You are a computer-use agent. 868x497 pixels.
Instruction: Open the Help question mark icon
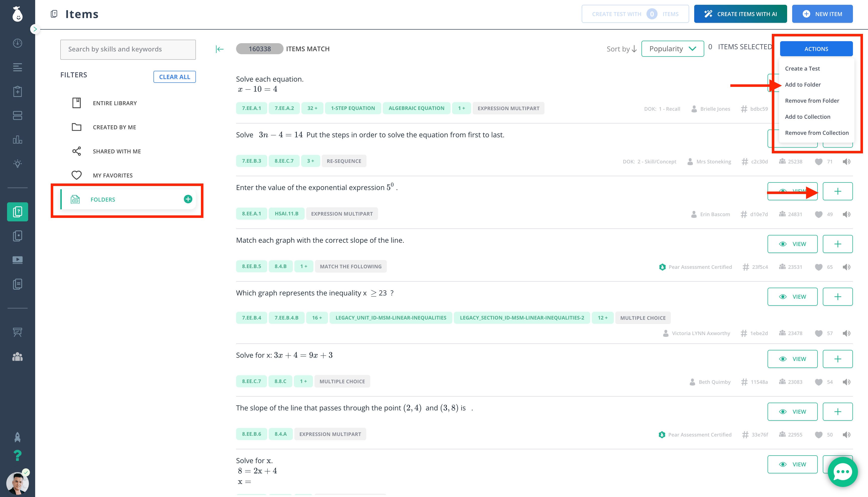17,455
